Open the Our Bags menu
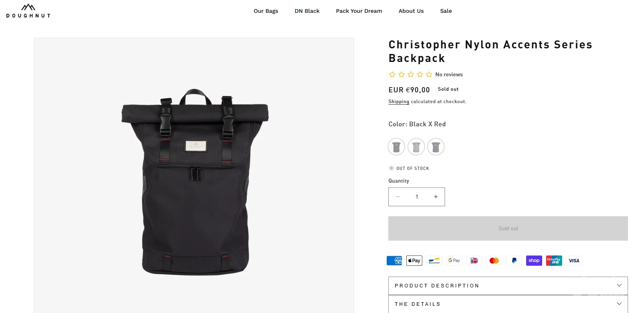This screenshot has width=644, height=313. 266,11
